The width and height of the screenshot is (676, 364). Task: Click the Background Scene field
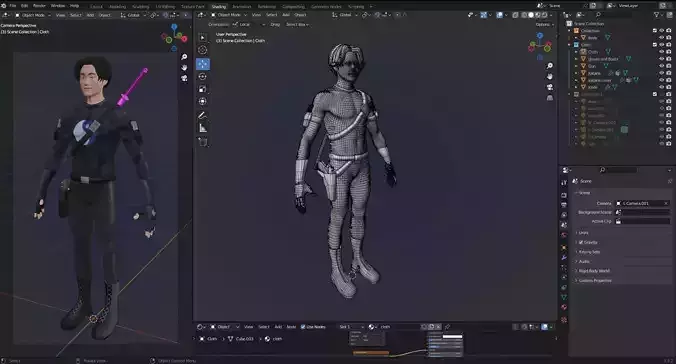point(643,212)
